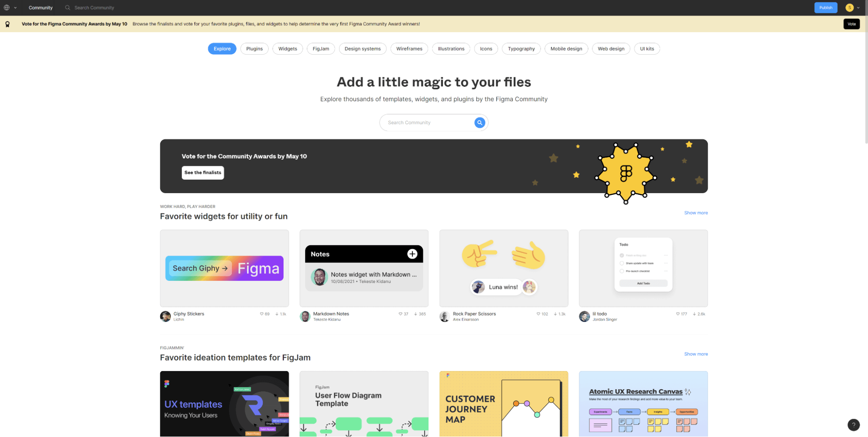The width and height of the screenshot is (868, 437).
Task: Click See the finalists button
Action: click(x=203, y=173)
